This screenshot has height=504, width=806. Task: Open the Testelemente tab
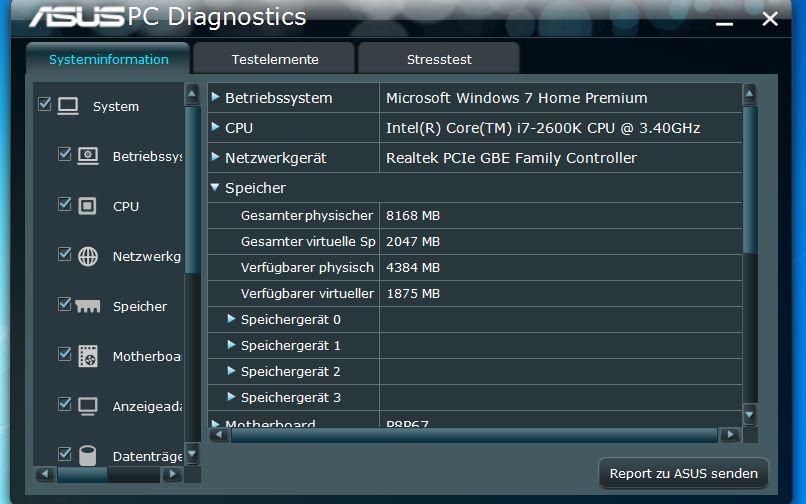(x=274, y=59)
